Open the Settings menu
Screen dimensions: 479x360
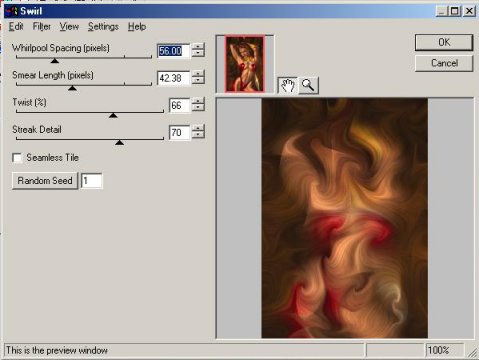tap(103, 27)
